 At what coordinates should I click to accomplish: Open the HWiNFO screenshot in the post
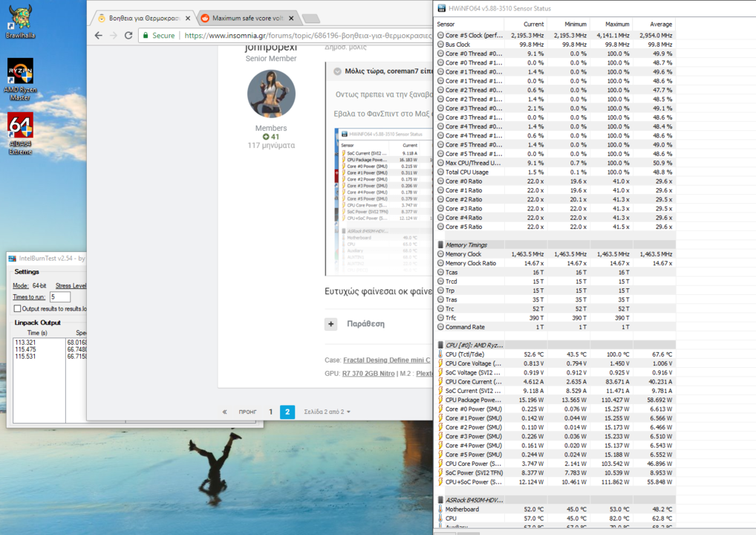[383, 201]
